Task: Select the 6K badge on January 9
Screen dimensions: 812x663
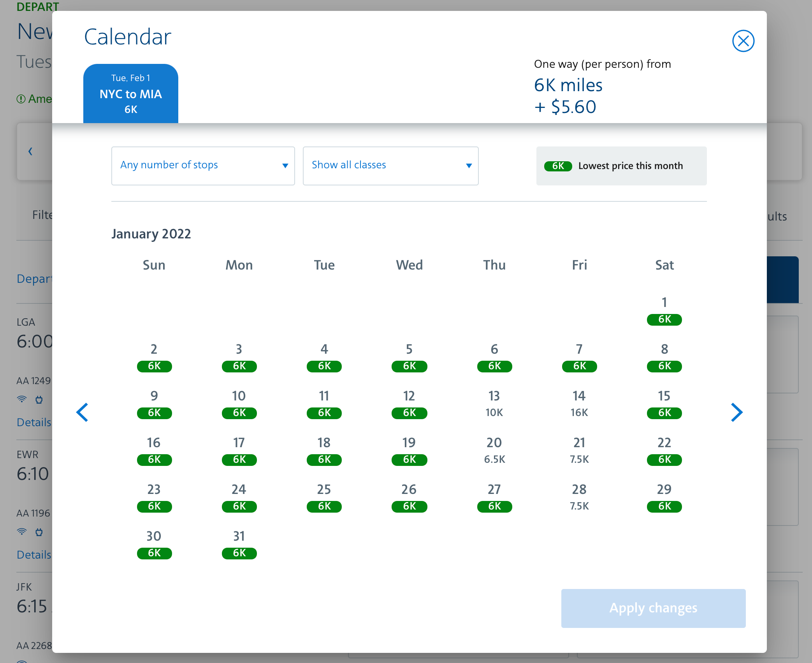Action: 154,413
